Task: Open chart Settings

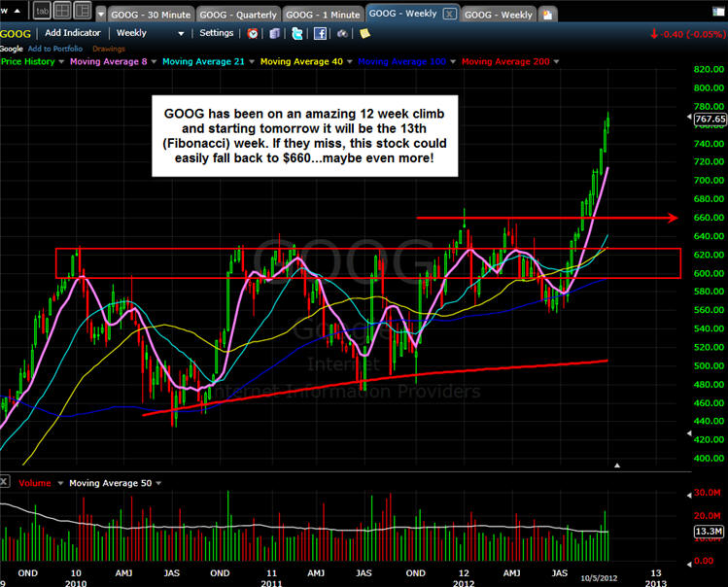Action: [x=217, y=33]
